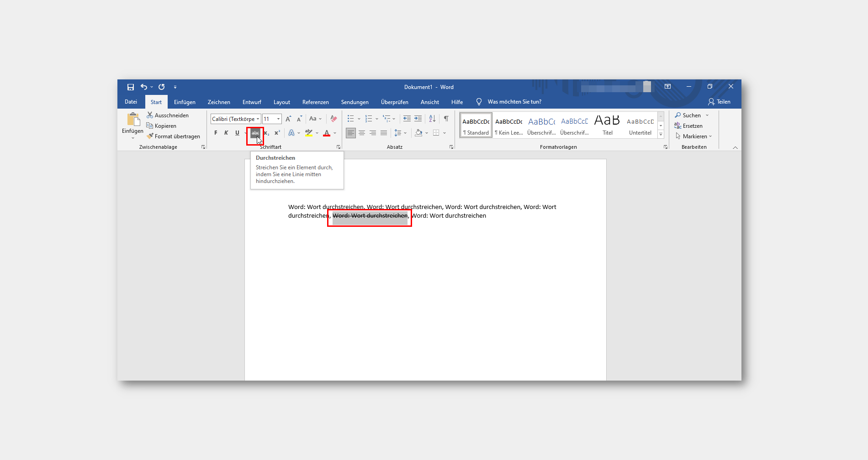Decrease font size with the smaller A icon
The image size is (868, 460).
coord(300,119)
